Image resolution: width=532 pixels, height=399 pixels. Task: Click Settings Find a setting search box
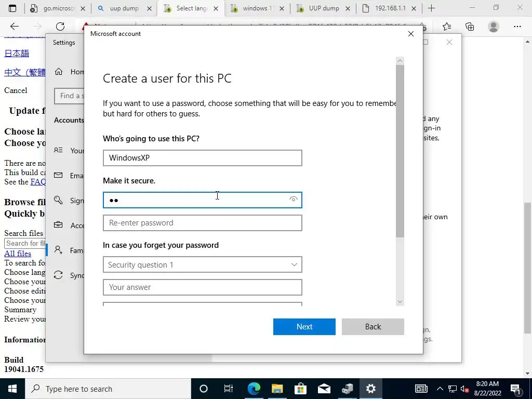[x=69, y=96]
